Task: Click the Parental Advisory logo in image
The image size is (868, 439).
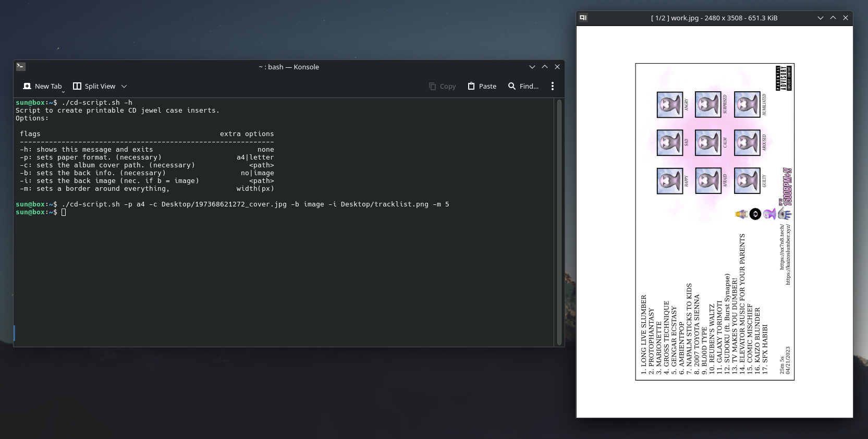Action: [784, 78]
